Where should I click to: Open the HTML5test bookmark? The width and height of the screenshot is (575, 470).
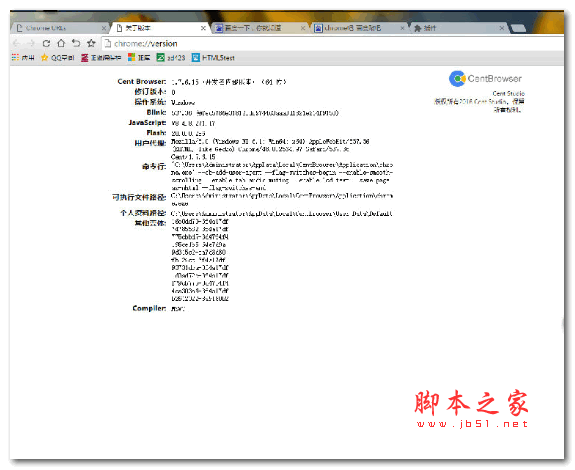pyautogui.click(x=213, y=58)
